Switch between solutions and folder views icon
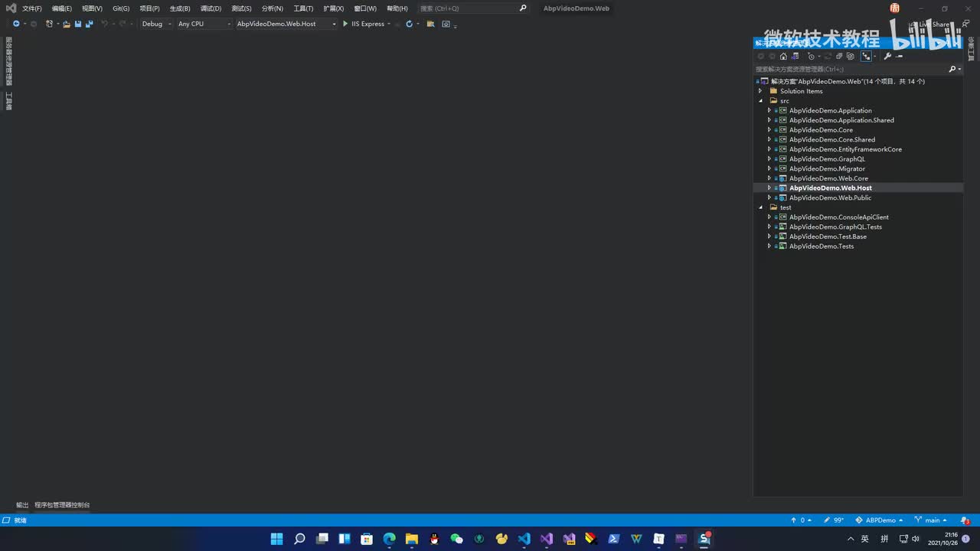 (x=795, y=56)
